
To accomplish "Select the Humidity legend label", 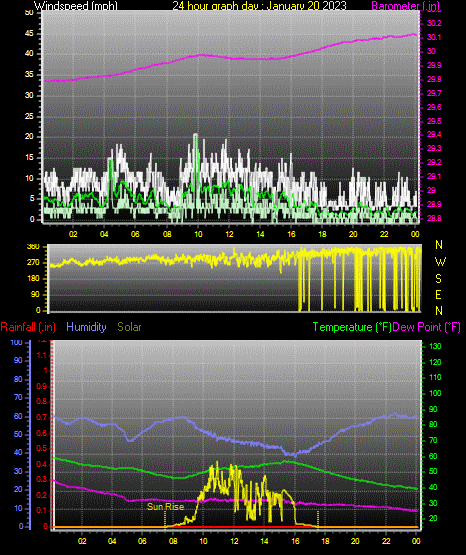I will 86,327.
